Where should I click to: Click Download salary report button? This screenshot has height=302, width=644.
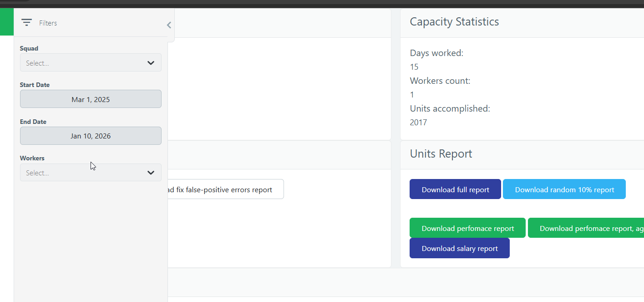coord(460,248)
